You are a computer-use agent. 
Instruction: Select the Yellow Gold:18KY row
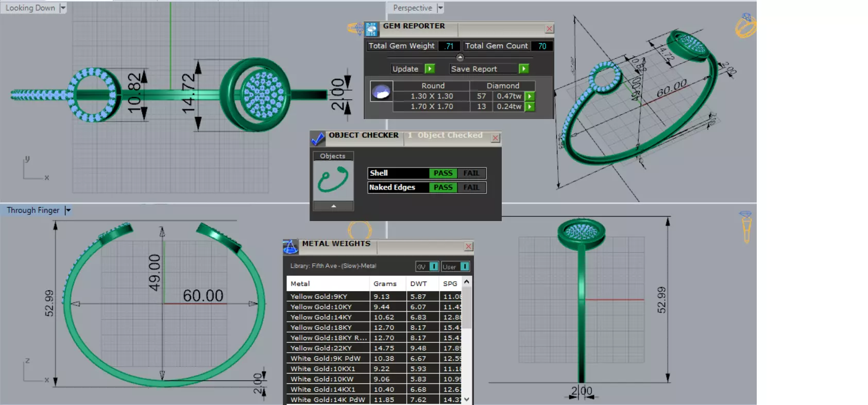click(x=374, y=327)
